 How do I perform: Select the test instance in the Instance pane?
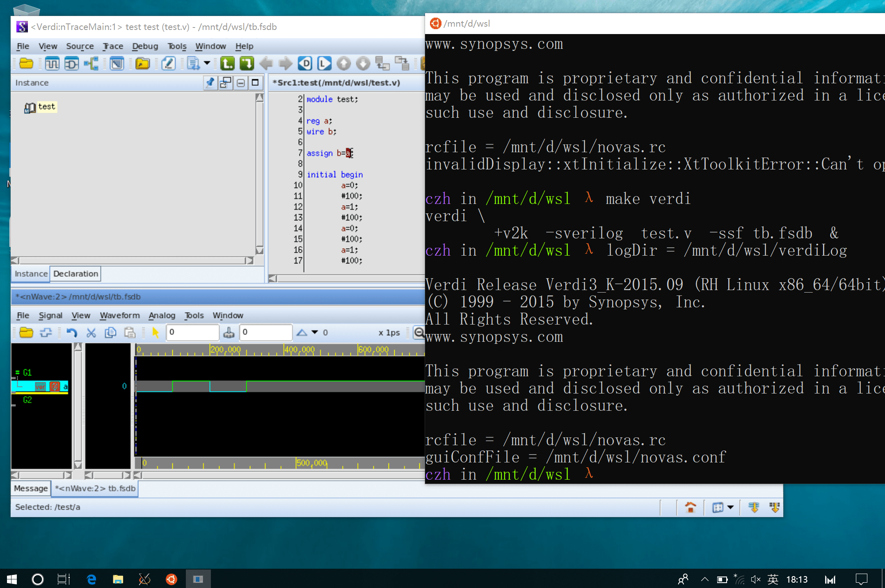coord(46,107)
